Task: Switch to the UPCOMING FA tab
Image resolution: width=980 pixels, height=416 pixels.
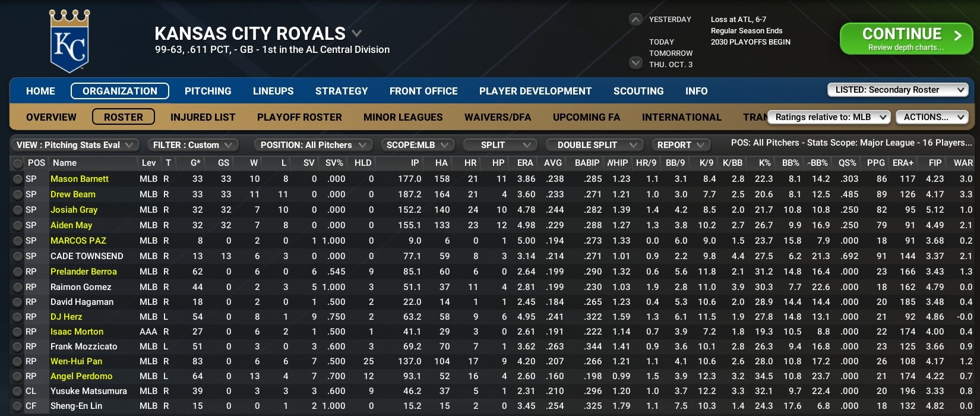Action: 586,117
